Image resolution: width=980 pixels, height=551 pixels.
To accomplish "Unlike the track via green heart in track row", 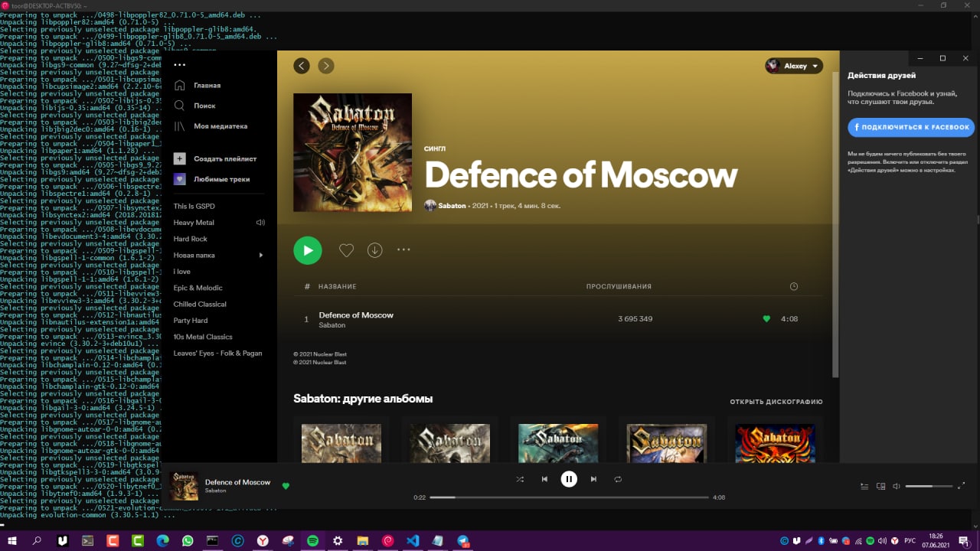I will [x=766, y=319].
